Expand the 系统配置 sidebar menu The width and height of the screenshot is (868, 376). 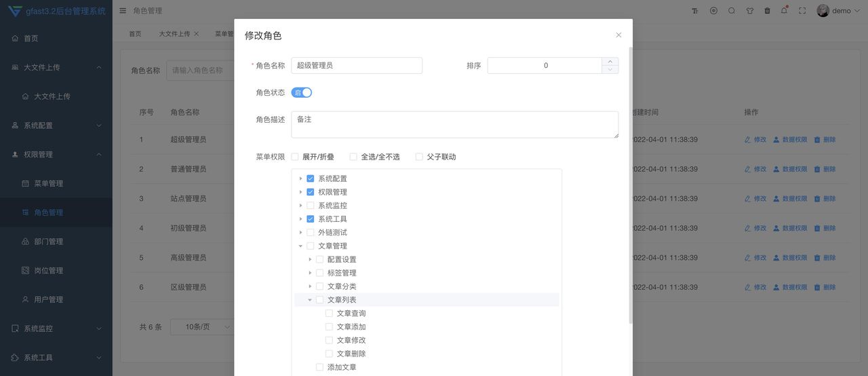pyautogui.click(x=56, y=126)
